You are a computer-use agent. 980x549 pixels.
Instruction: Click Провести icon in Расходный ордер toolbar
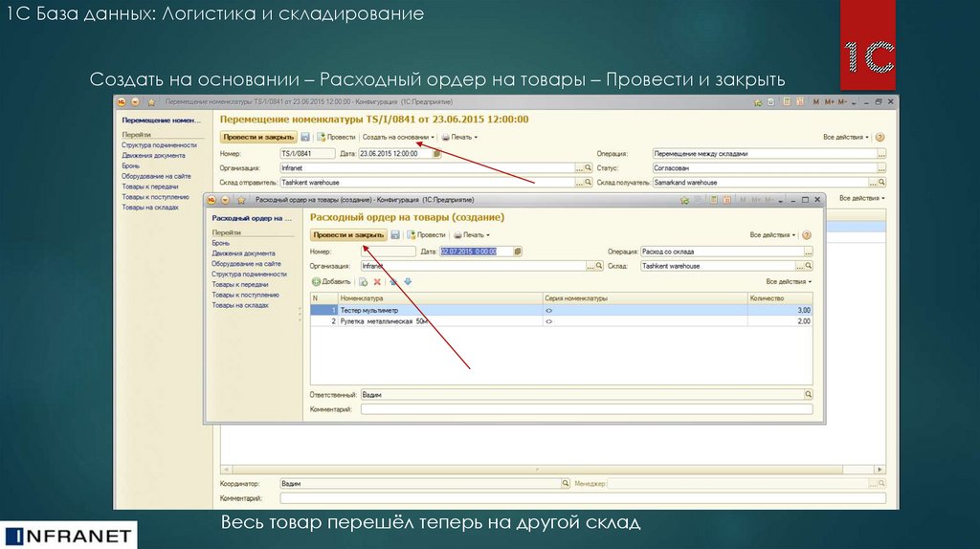[412, 235]
